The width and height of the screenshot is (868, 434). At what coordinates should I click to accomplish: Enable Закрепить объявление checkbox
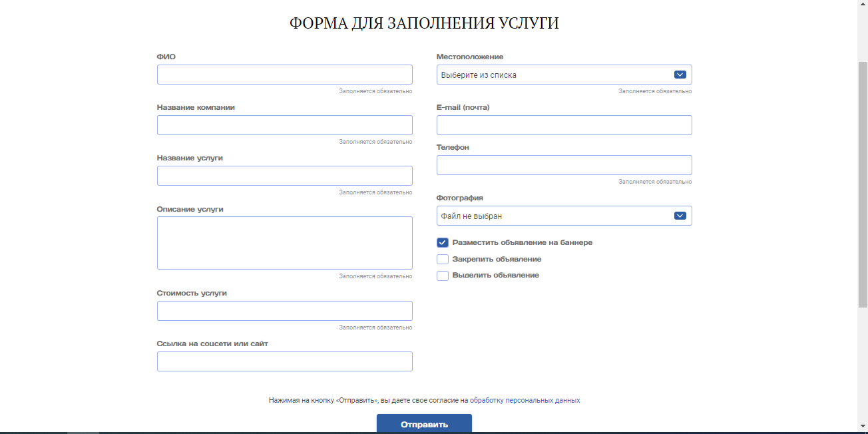(x=443, y=260)
